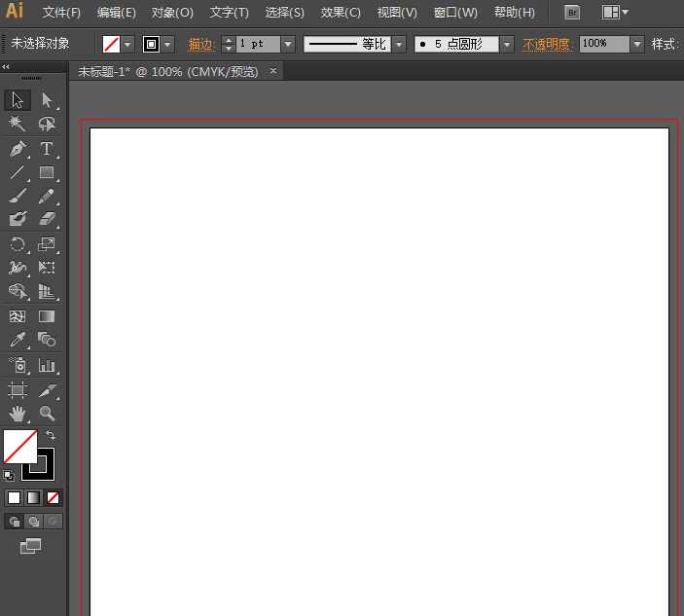The width and height of the screenshot is (684, 616).
Task: Open variable width profile 等比 dropdown
Action: [x=399, y=44]
